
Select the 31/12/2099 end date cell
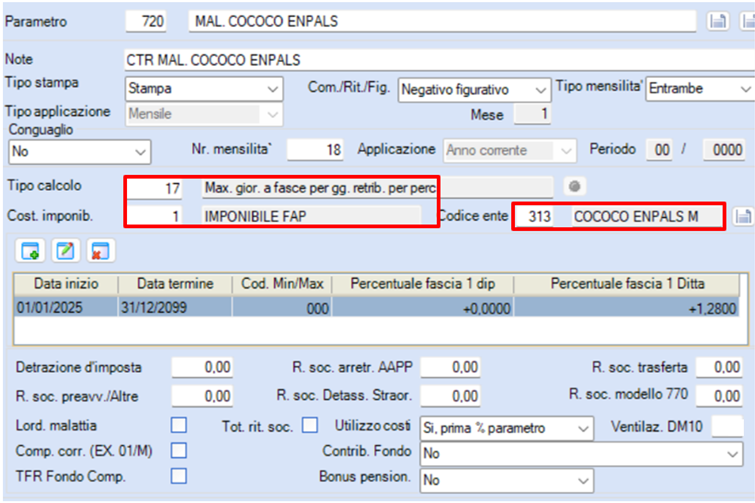pos(175,307)
